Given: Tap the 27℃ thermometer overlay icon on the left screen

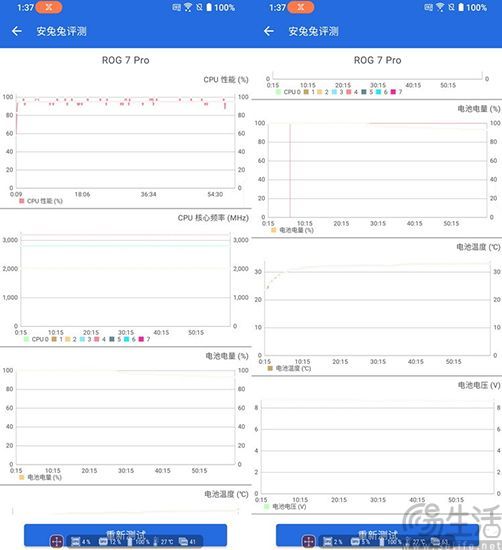Looking at the screenshot, I should click(x=156, y=542).
